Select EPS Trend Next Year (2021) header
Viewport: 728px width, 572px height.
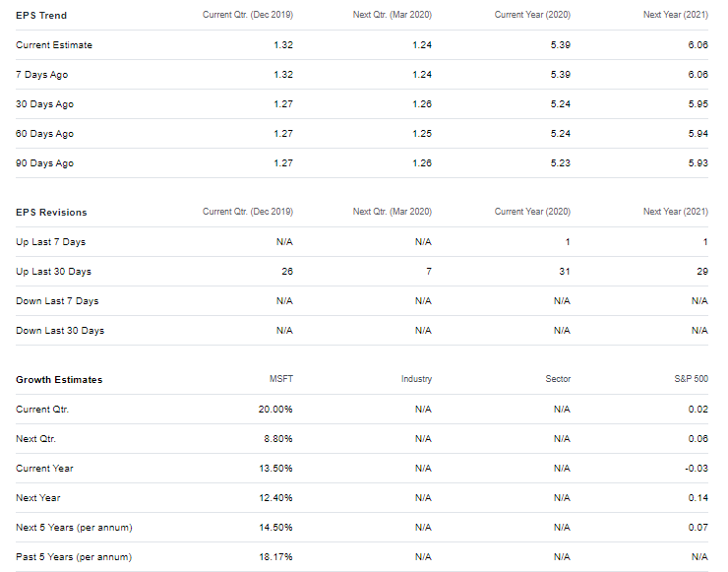tap(676, 15)
